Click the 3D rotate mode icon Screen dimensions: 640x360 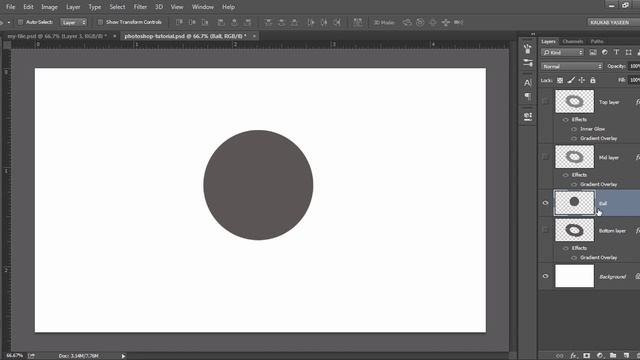(x=407, y=22)
